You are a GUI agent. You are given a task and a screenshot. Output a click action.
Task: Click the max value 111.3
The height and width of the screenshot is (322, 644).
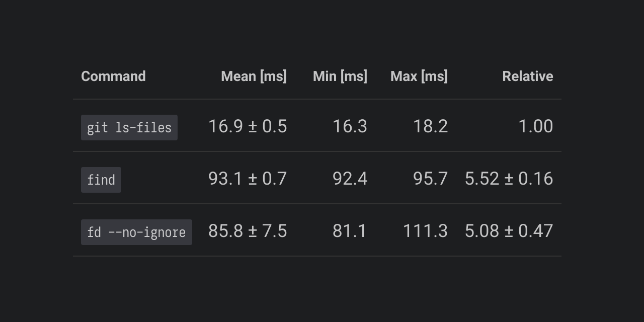point(425,231)
